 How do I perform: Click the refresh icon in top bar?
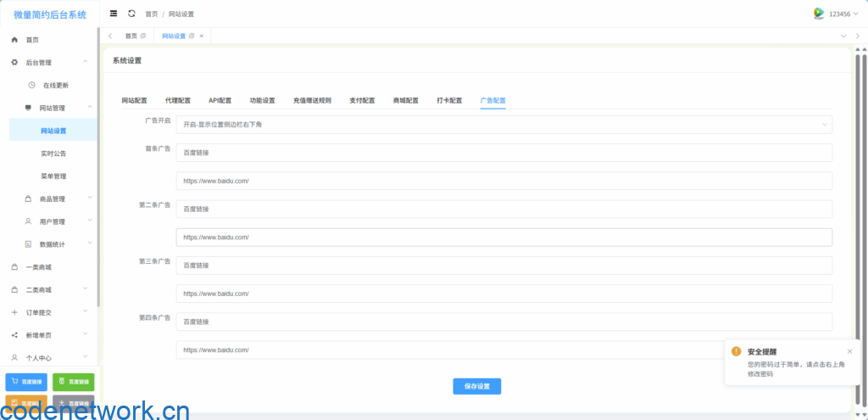[131, 14]
